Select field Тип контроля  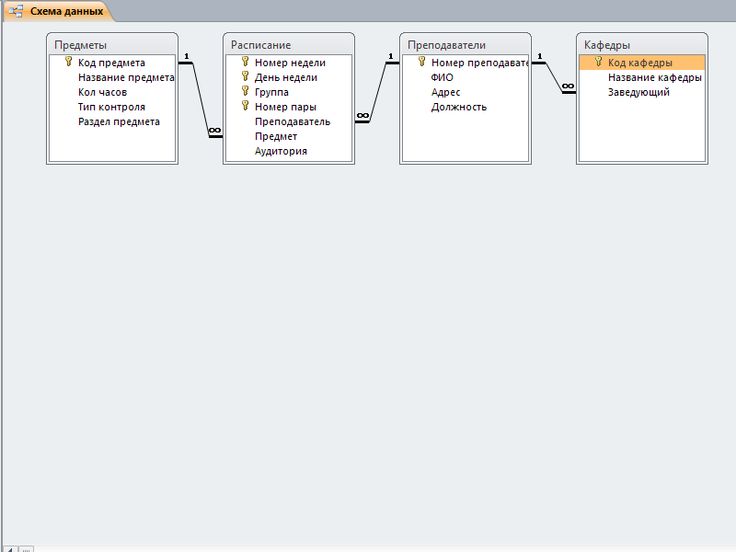tap(112, 107)
